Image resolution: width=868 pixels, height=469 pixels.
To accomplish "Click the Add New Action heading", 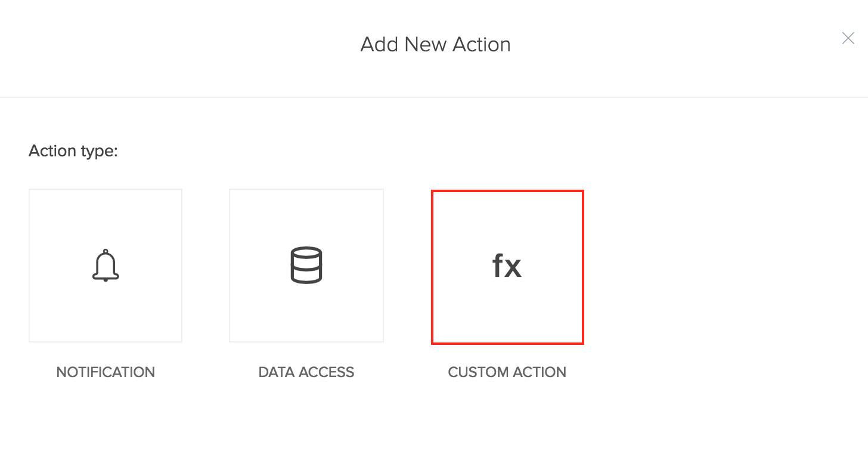I will point(435,45).
